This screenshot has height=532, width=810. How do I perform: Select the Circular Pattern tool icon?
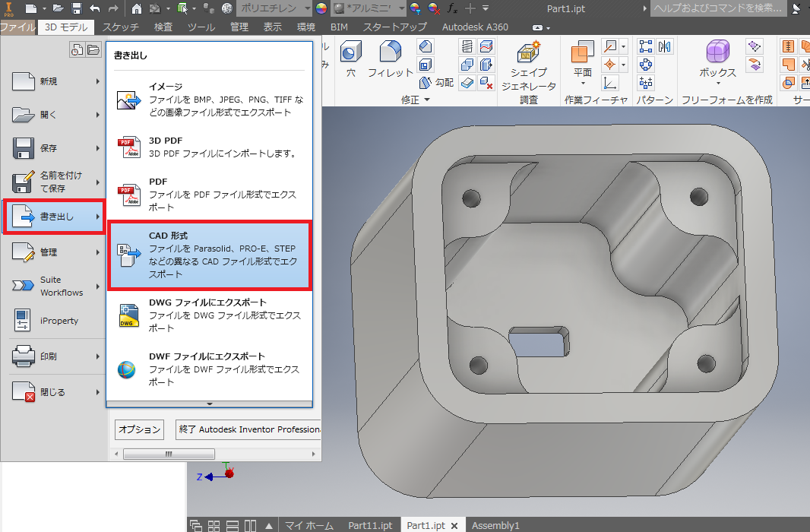pos(646,65)
